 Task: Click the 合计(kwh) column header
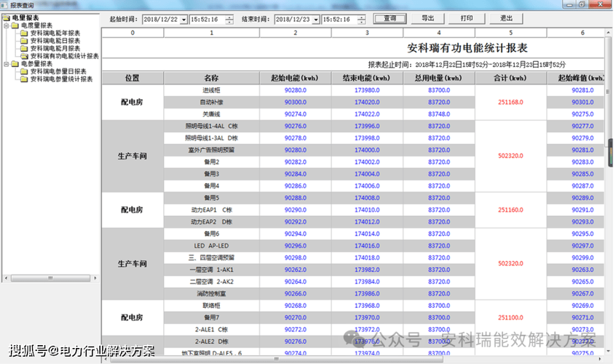pyautogui.click(x=510, y=78)
